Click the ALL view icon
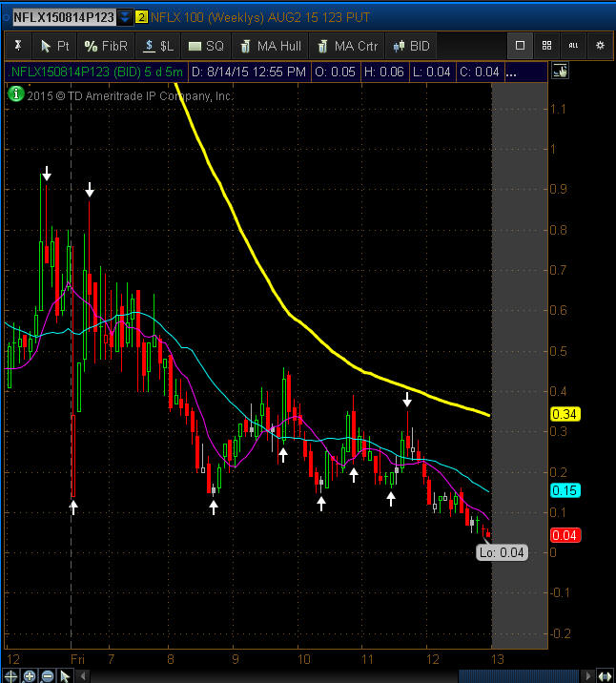 click(573, 45)
